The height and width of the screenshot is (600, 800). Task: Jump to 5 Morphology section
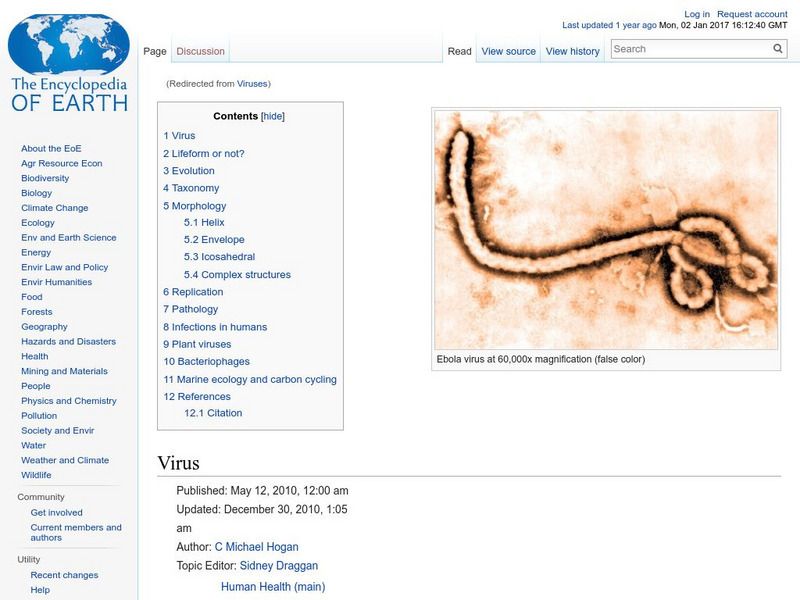click(194, 206)
